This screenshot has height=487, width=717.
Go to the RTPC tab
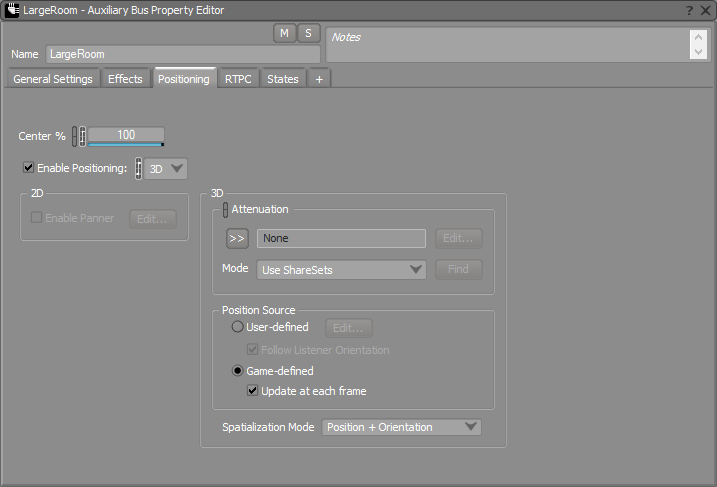click(238, 79)
